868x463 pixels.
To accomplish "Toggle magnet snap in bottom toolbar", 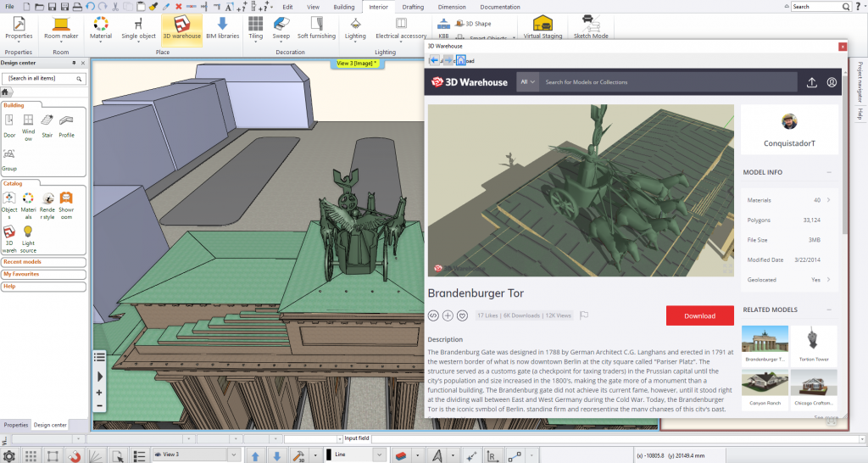I will pos(74,456).
